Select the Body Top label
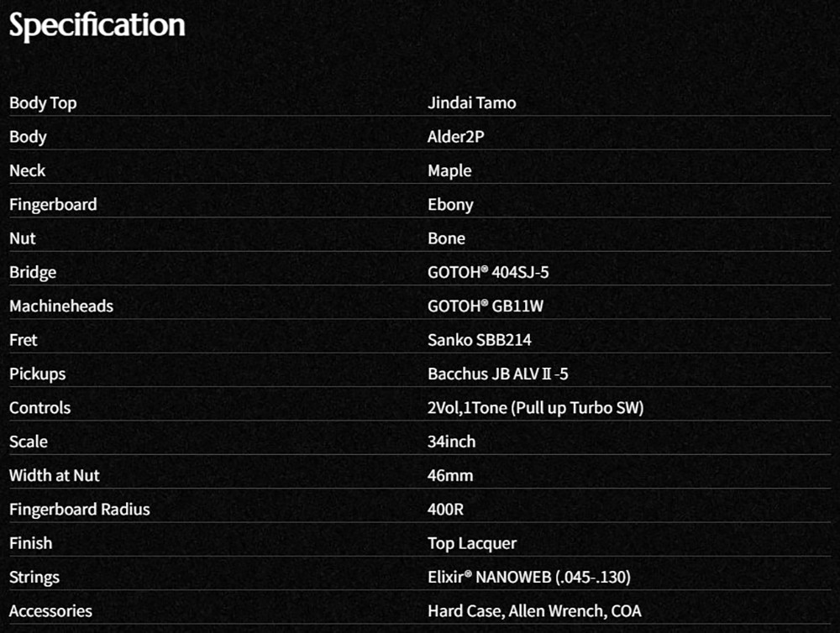The width and height of the screenshot is (840, 633). (43, 102)
